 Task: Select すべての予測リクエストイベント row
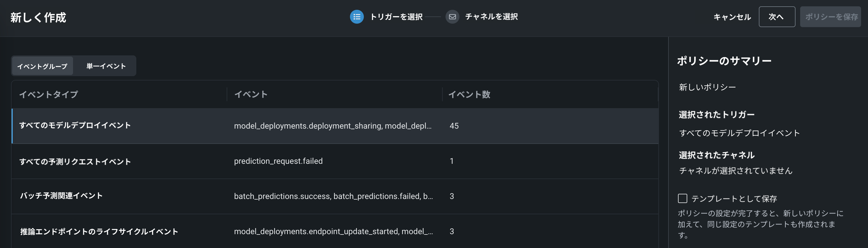click(x=75, y=161)
